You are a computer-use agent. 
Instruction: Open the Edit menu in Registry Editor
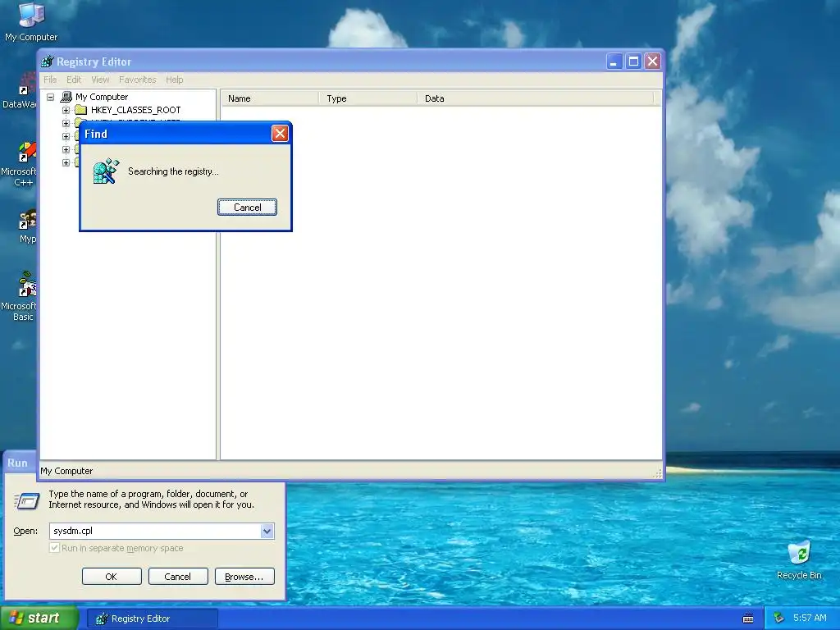point(73,80)
